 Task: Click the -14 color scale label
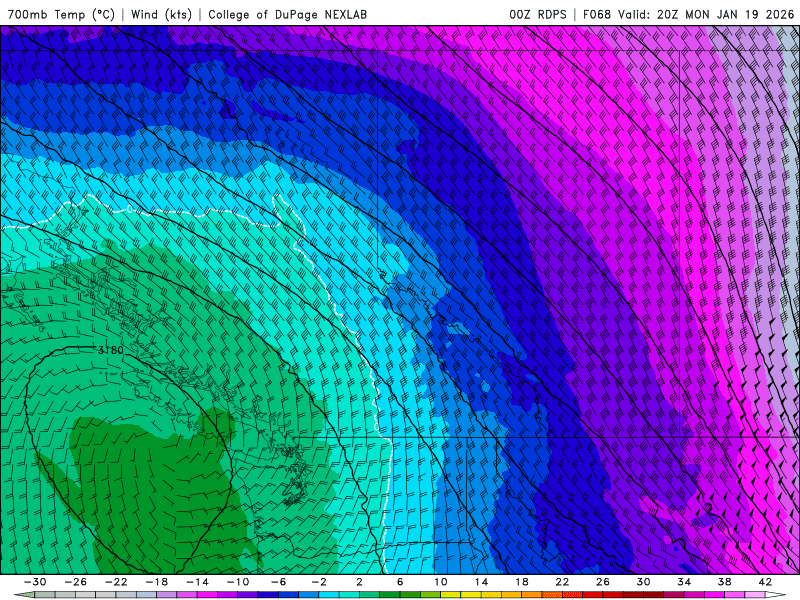197,582
